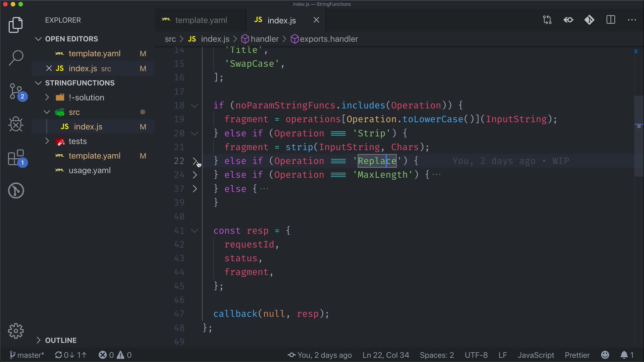This screenshot has height=362, width=644.
Task: Open the Run and Debug view
Action: pos(16,124)
